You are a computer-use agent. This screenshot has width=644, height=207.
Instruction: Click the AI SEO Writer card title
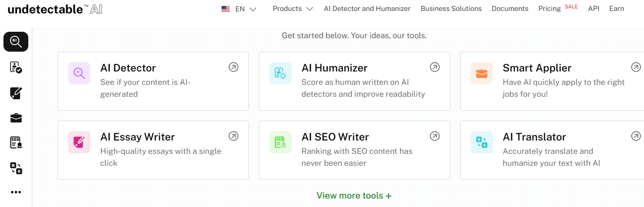(335, 137)
